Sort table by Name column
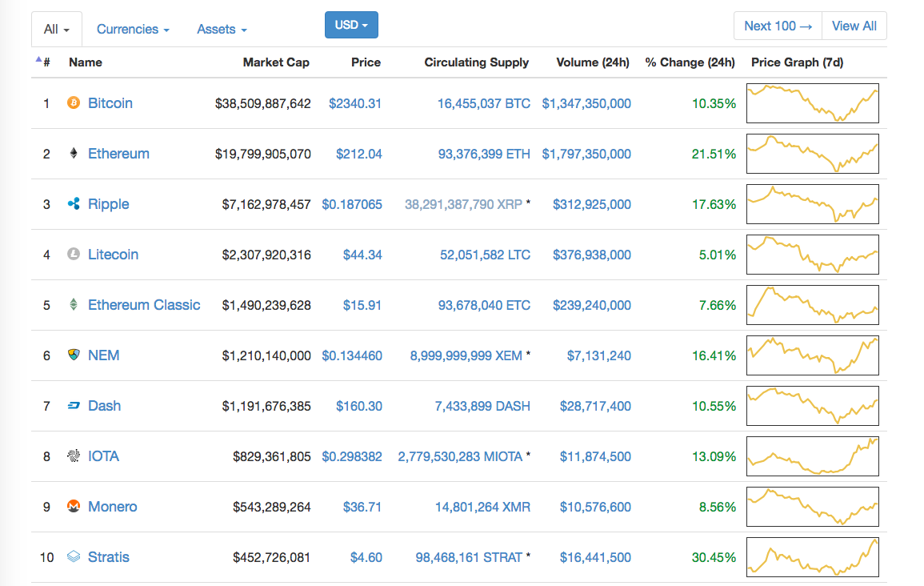Screen dimensions: 924x586 click(x=86, y=62)
